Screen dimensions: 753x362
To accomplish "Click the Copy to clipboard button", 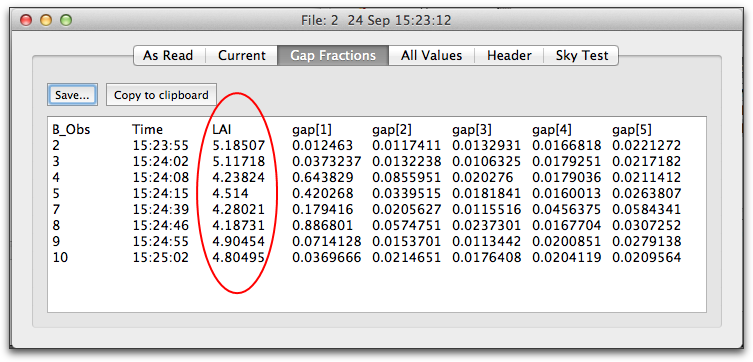I will pyautogui.click(x=161, y=95).
